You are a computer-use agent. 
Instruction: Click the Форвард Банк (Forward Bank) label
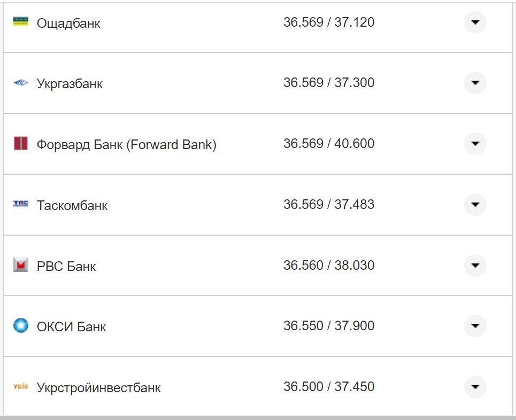tap(127, 144)
